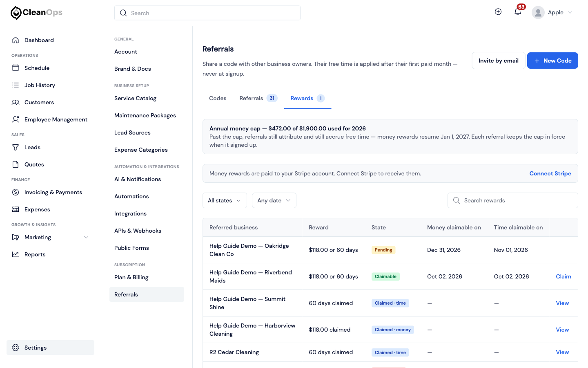
Task: Focus the top Search field
Action: [x=207, y=13]
